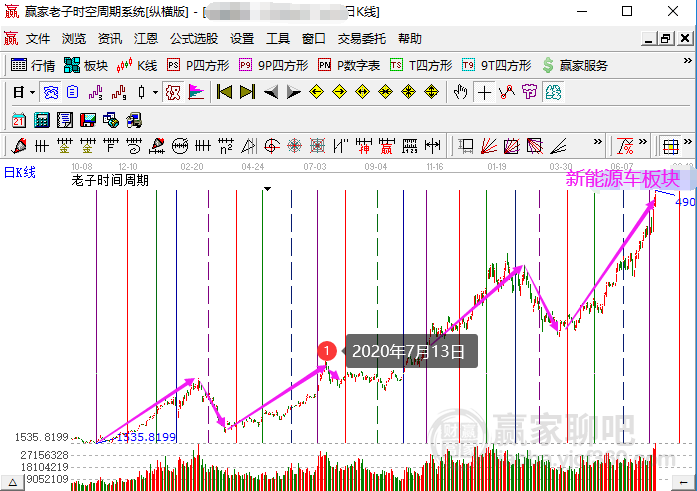Jump to first bar arrow button
697x491 pixels.
tap(224, 92)
